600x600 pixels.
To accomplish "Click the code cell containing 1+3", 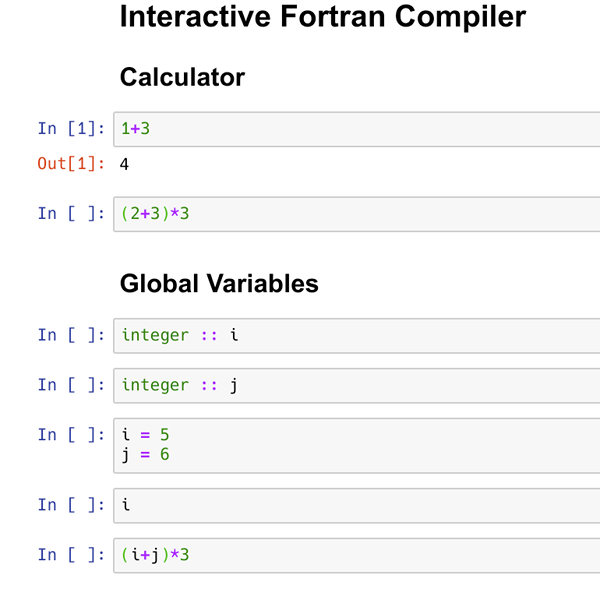I will [357, 129].
